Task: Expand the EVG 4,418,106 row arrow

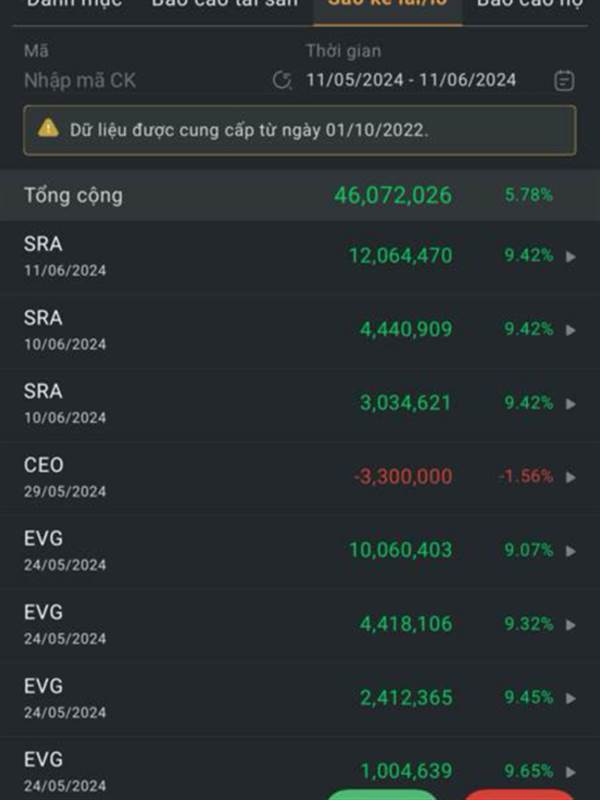Action: click(x=571, y=625)
